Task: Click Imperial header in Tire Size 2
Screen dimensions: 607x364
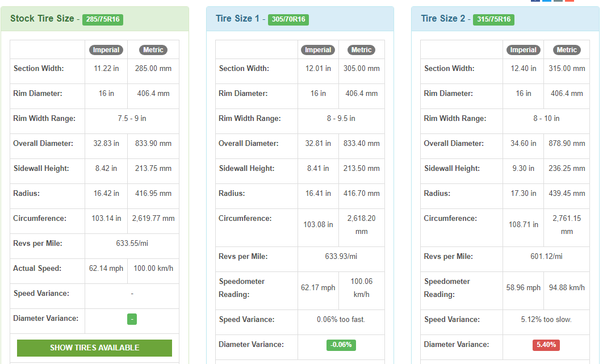Action: point(523,50)
